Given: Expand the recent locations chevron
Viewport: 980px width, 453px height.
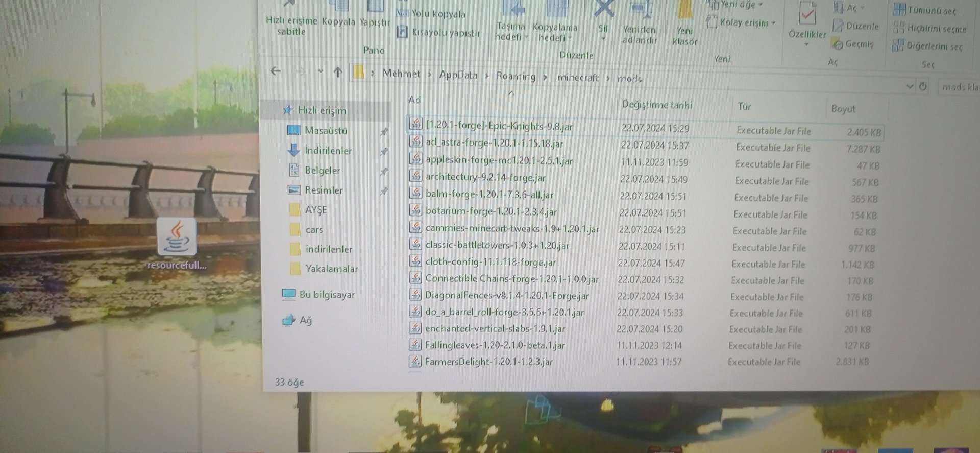Looking at the screenshot, I should coord(321,71).
